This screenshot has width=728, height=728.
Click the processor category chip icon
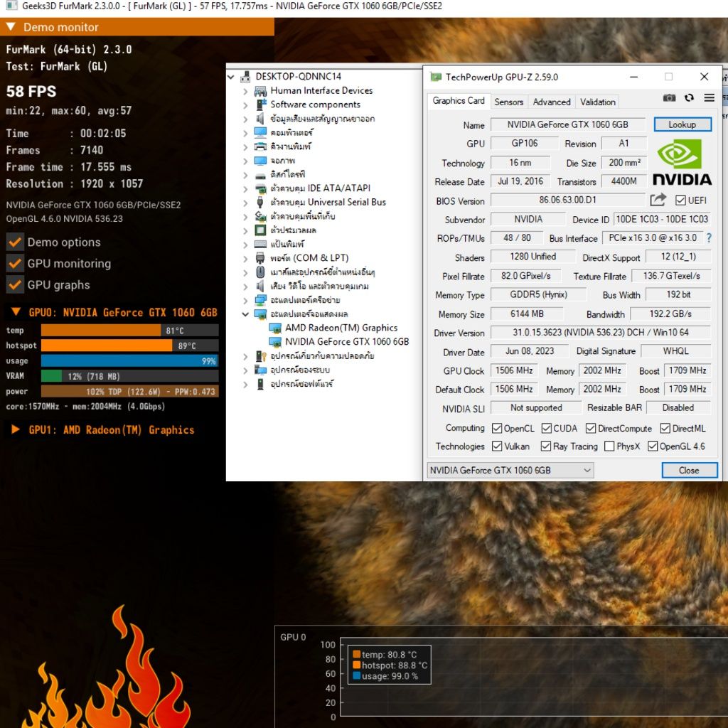260,230
